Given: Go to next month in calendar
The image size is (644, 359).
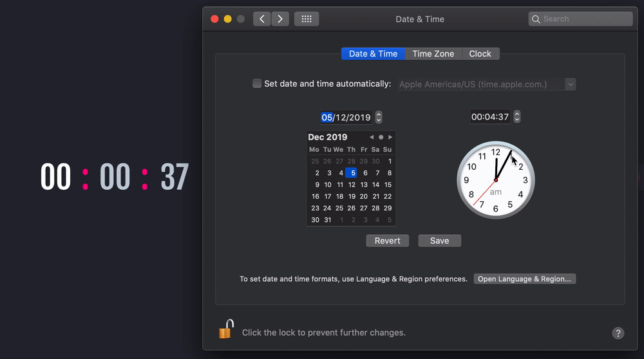Looking at the screenshot, I should (x=390, y=137).
